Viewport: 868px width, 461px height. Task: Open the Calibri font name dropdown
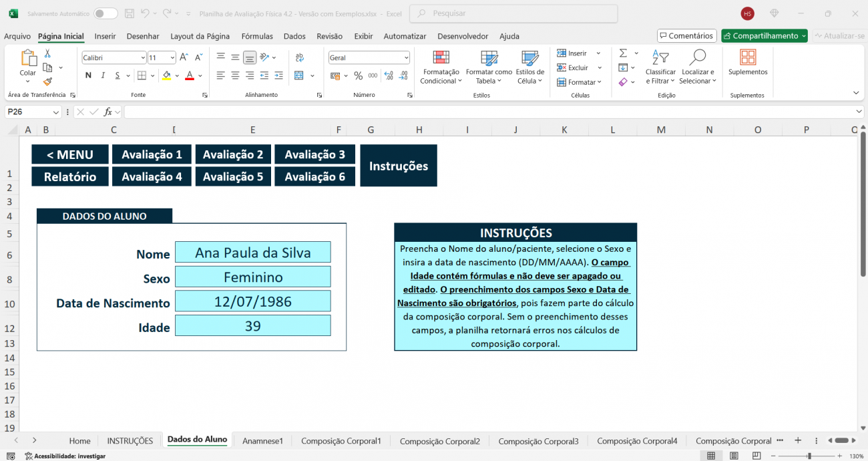142,58
